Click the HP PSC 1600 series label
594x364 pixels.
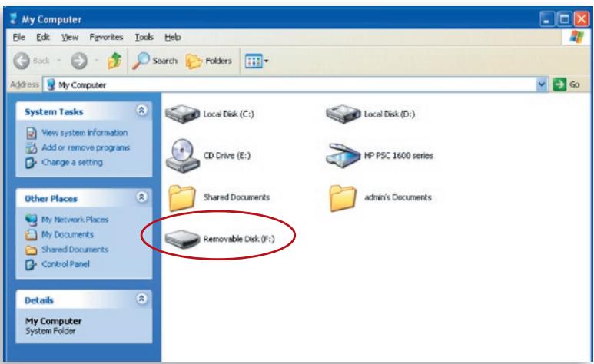pos(399,156)
